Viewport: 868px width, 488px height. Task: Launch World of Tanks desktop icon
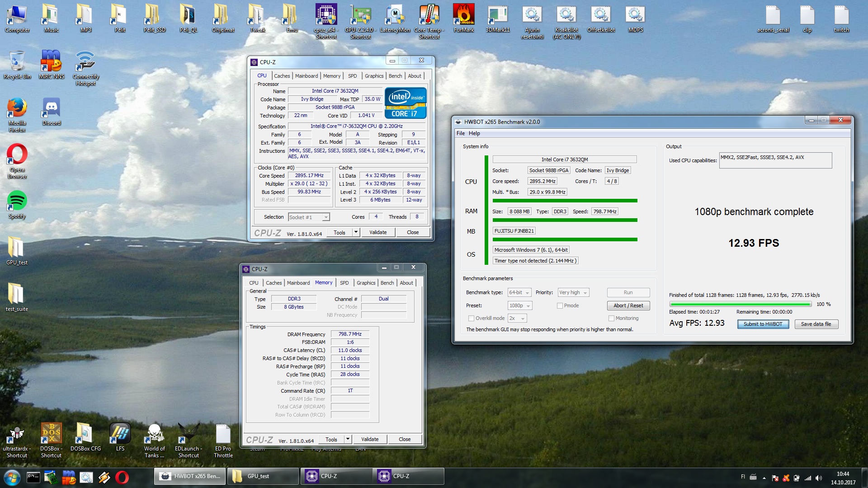(x=154, y=441)
